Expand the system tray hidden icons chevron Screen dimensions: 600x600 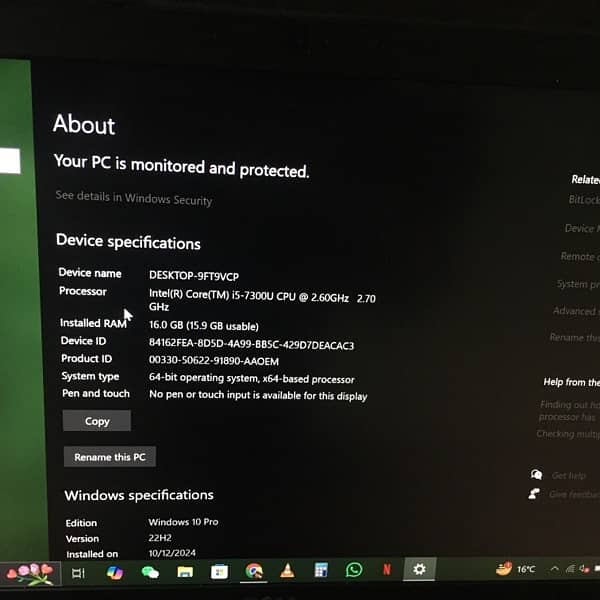coord(554,569)
